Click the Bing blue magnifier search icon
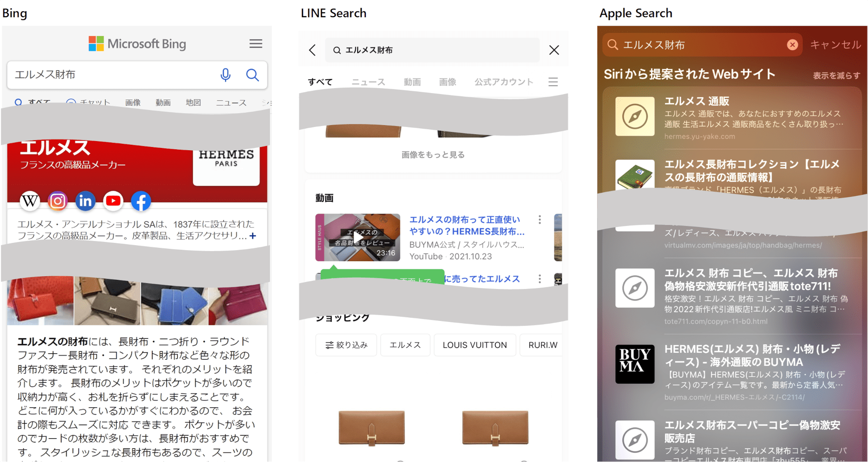The width and height of the screenshot is (868, 462). 252,75
